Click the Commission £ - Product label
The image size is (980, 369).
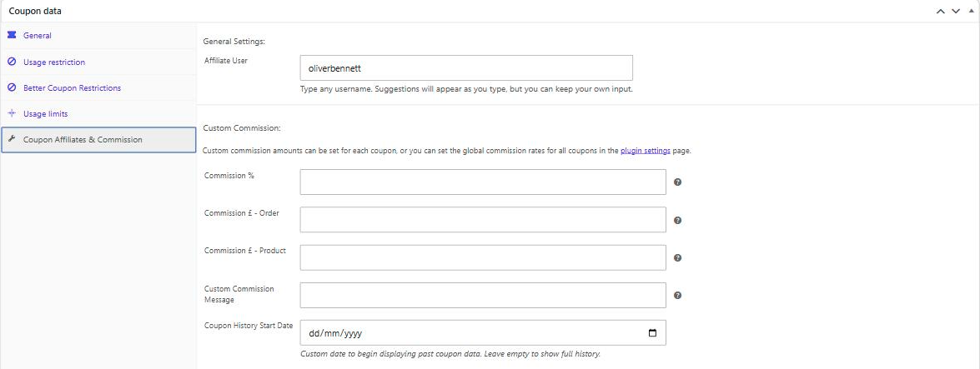point(245,251)
